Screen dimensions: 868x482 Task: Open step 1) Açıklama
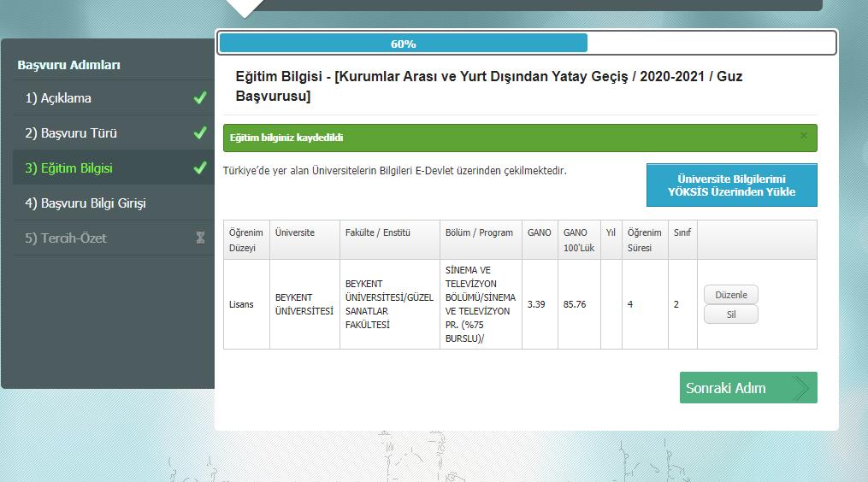click(114, 98)
